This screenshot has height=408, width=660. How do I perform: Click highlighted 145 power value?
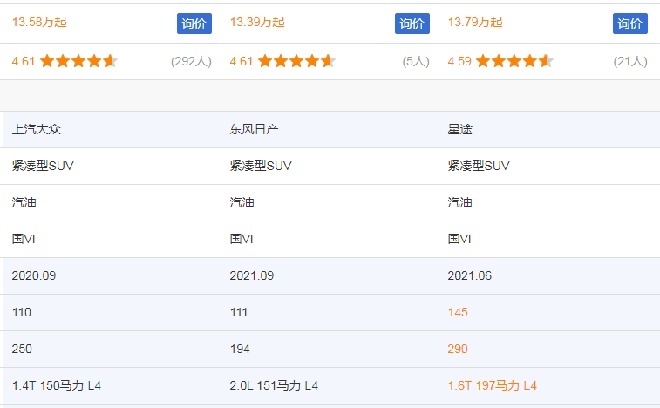click(x=458, y=312)
